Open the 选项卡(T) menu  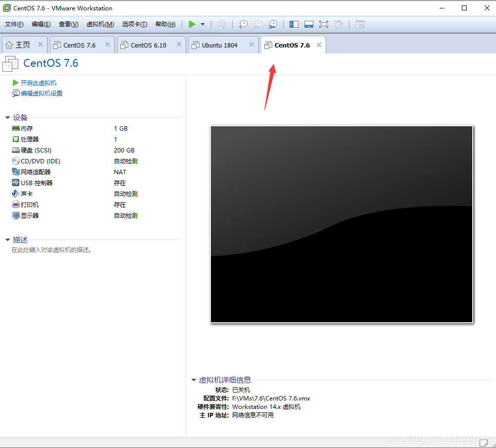(x=135, y=24)
